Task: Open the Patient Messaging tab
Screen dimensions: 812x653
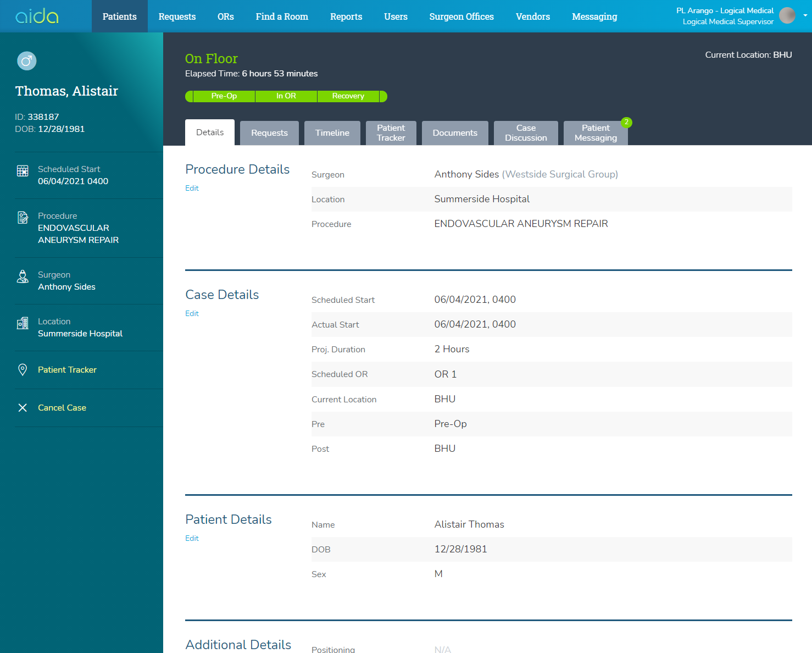Action: [596, 133]
